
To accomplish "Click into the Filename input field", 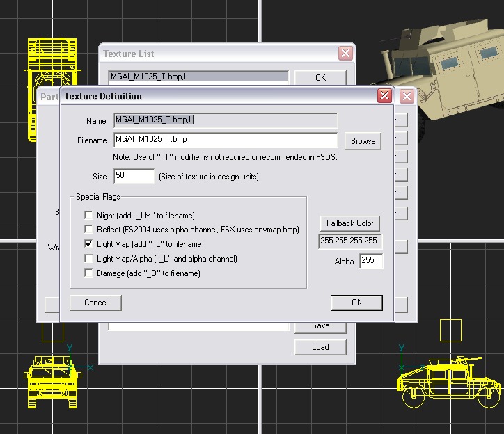I will tap(226, 140).
